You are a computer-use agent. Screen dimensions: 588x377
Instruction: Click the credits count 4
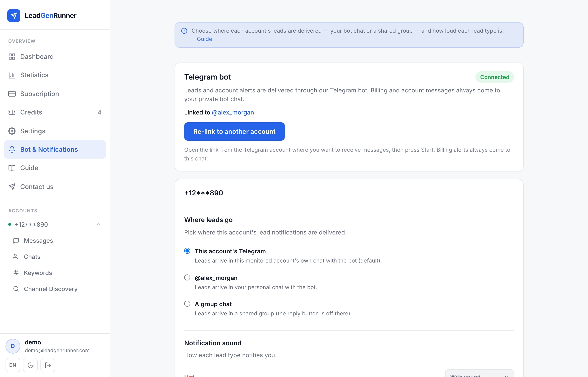coord(99,112)
